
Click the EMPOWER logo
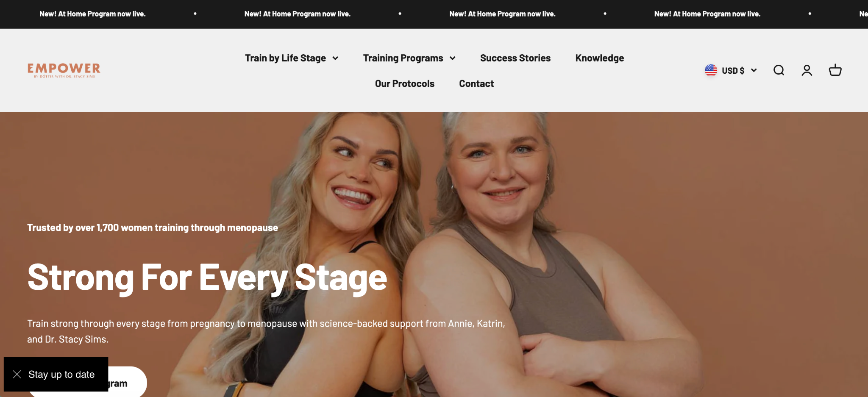[64, 70]
